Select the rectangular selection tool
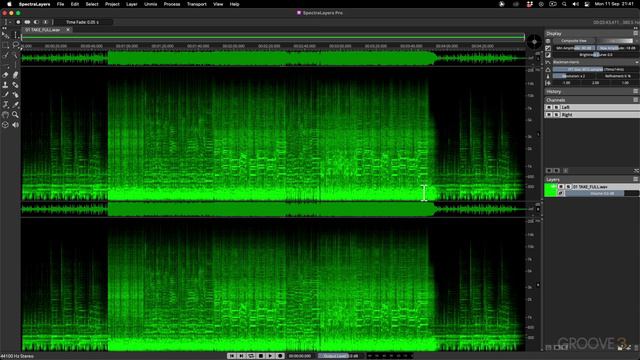This screenshot has width=640, height=360. point(5,45)
